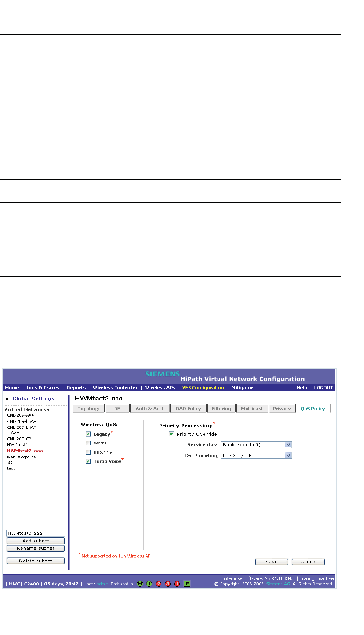Click the Delete subnet button
This screenshot has width=364, height=635.
point(36,561)
